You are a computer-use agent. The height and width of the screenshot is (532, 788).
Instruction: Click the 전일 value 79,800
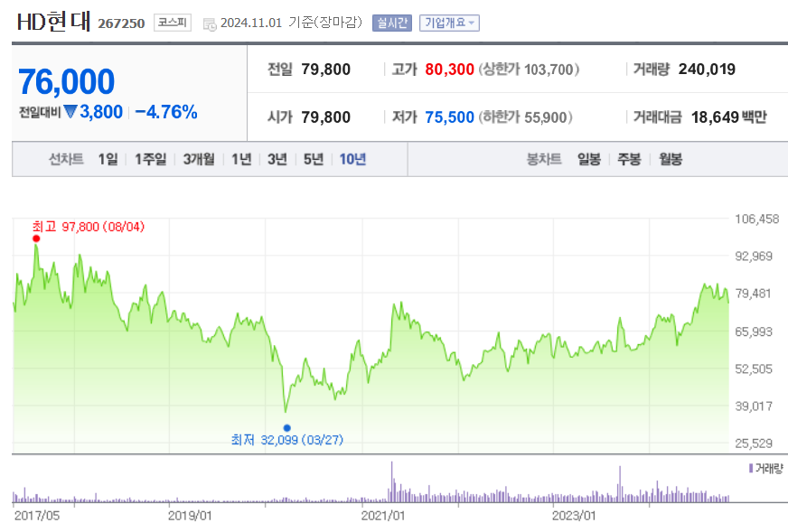(x=325, y=70)
